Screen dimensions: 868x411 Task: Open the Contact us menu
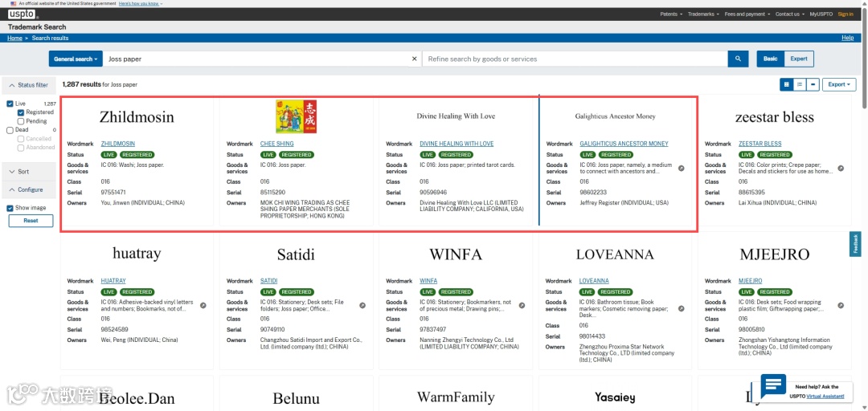[x=789, y=14]
